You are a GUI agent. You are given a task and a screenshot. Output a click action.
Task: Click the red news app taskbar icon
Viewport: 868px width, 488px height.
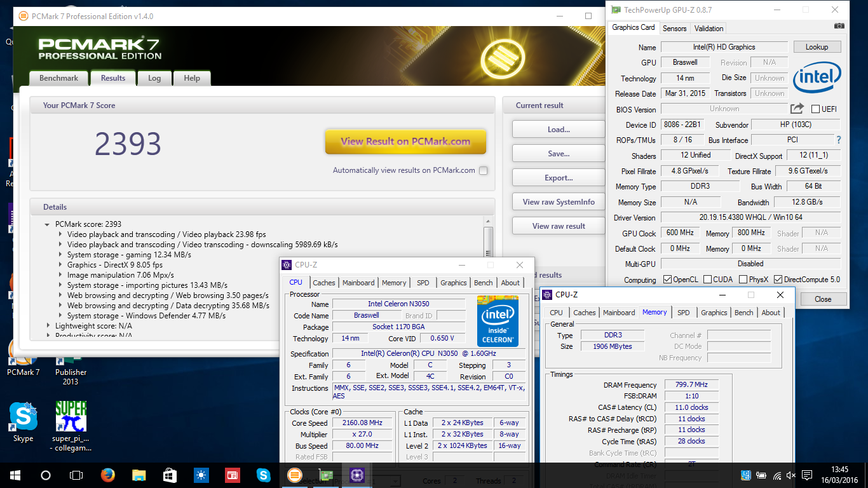[x=232, y=475]
